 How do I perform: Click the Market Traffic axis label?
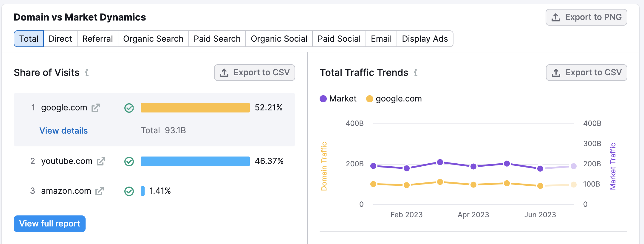point(613,166)
